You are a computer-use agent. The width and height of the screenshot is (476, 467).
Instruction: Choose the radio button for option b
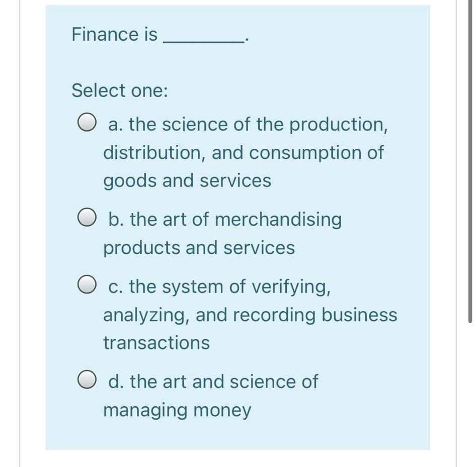point(87,217)
